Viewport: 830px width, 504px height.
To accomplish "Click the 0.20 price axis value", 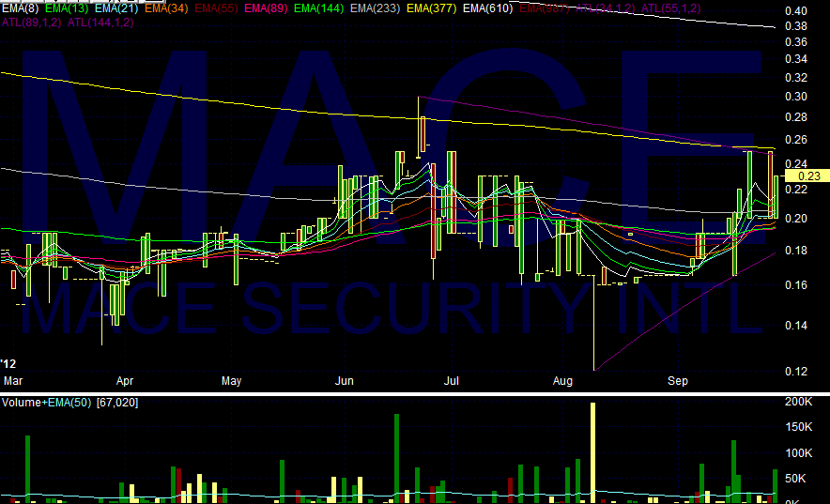I will pyautogui.click(x=796, y=218).
